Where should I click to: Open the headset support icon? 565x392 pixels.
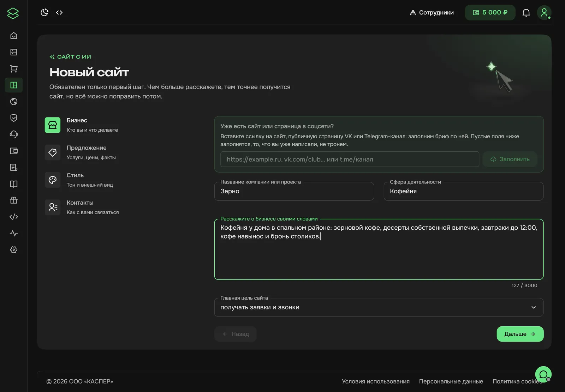click(x=14, y=134)
